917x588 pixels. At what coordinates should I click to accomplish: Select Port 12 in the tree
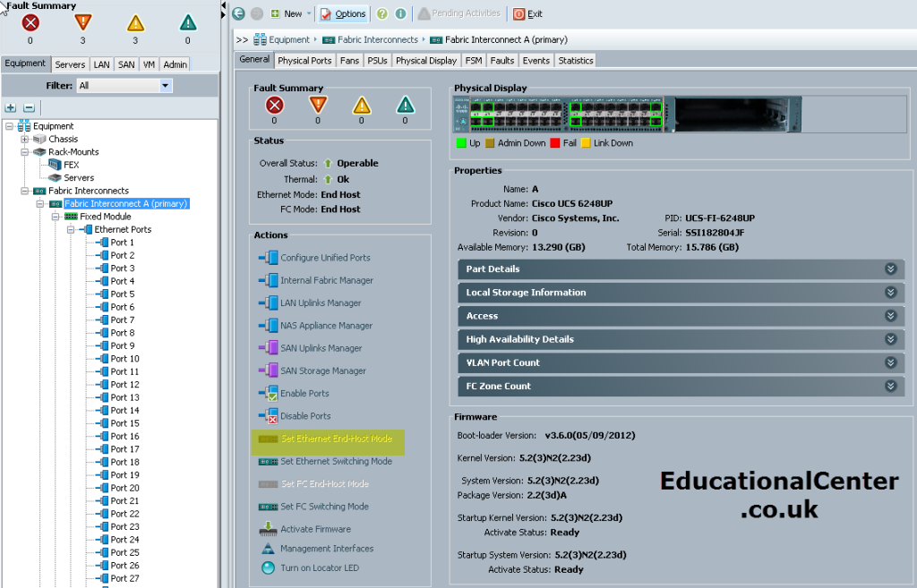pos(124,385)
